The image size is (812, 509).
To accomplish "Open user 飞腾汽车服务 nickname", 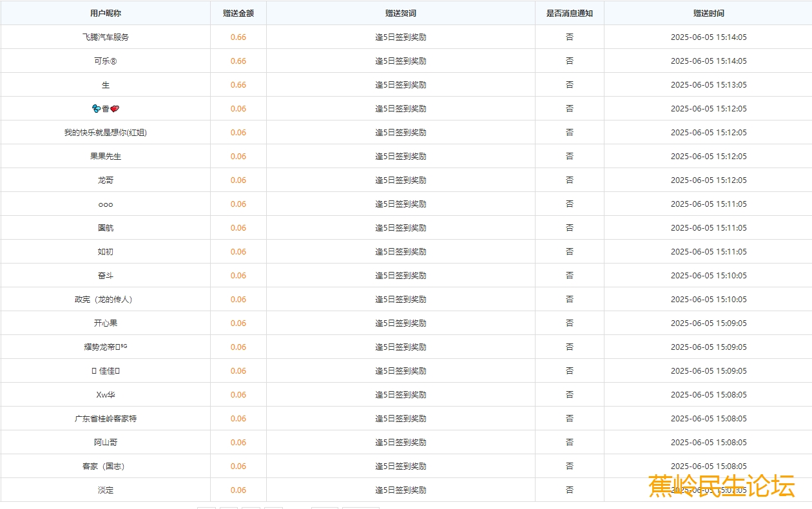I will [x=106, y=37].
